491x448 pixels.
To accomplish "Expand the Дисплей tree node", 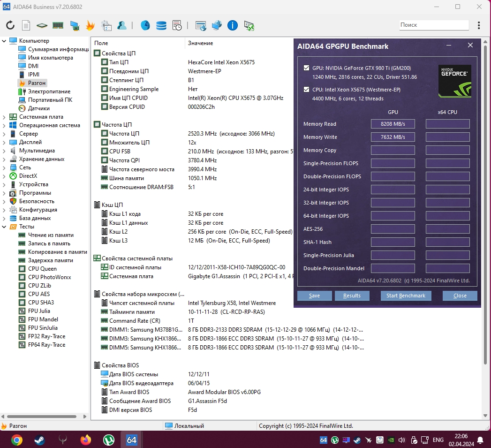I will pos(4,142).
